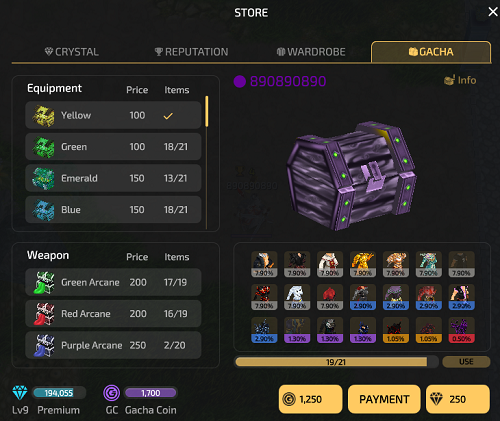Click the PAYMENT button

[384, 399]
